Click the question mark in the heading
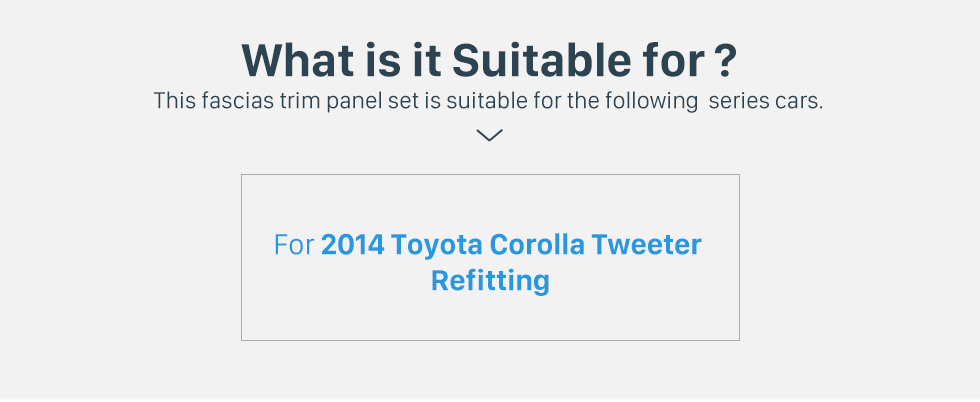The width and height of the screenshot is (980, 402). (x=724, y=61)
